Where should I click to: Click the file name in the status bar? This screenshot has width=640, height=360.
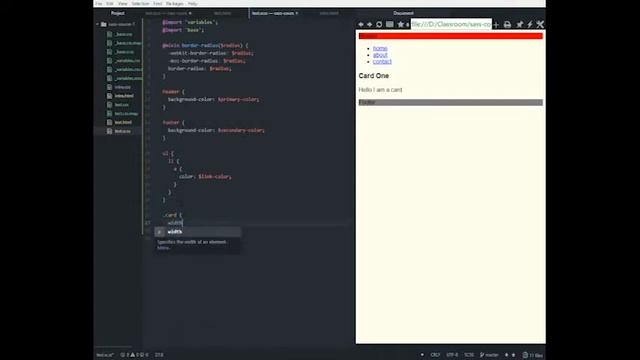104,355
